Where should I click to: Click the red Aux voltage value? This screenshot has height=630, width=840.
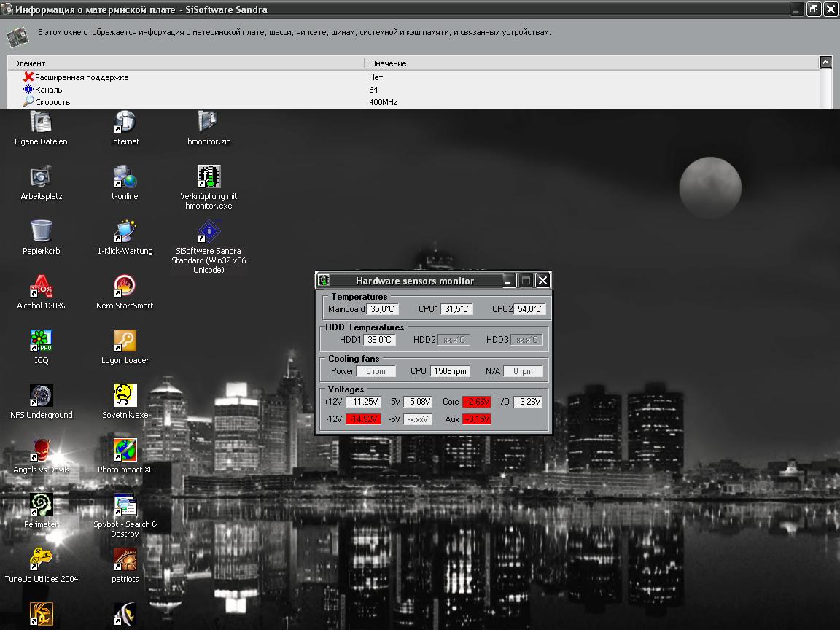click(x=476, y=419)
